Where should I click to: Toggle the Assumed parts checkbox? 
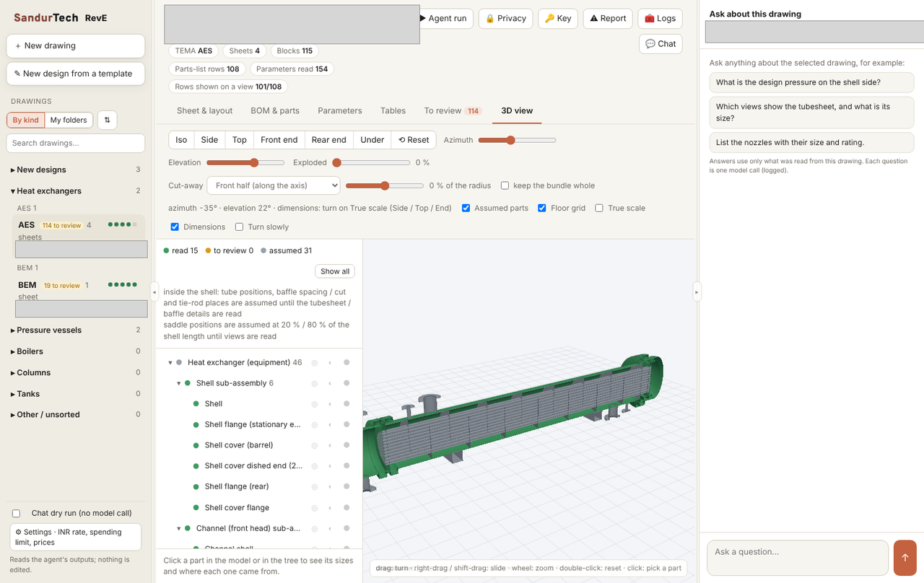point(466,208)
